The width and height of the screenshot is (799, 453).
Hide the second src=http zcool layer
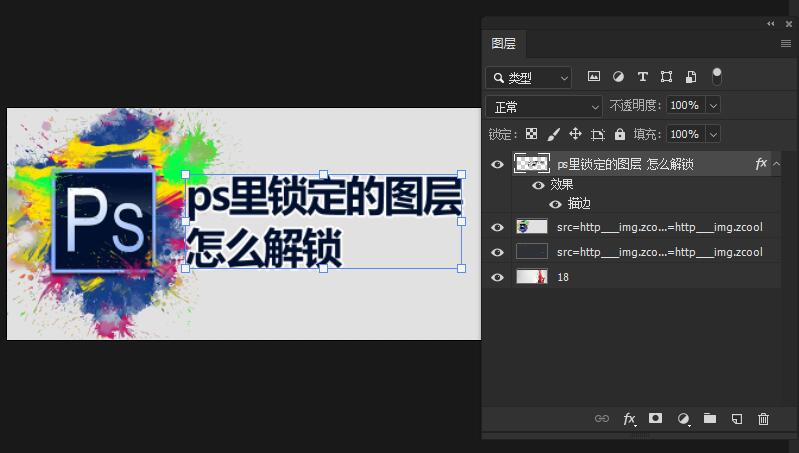click(x=497, y=252)
